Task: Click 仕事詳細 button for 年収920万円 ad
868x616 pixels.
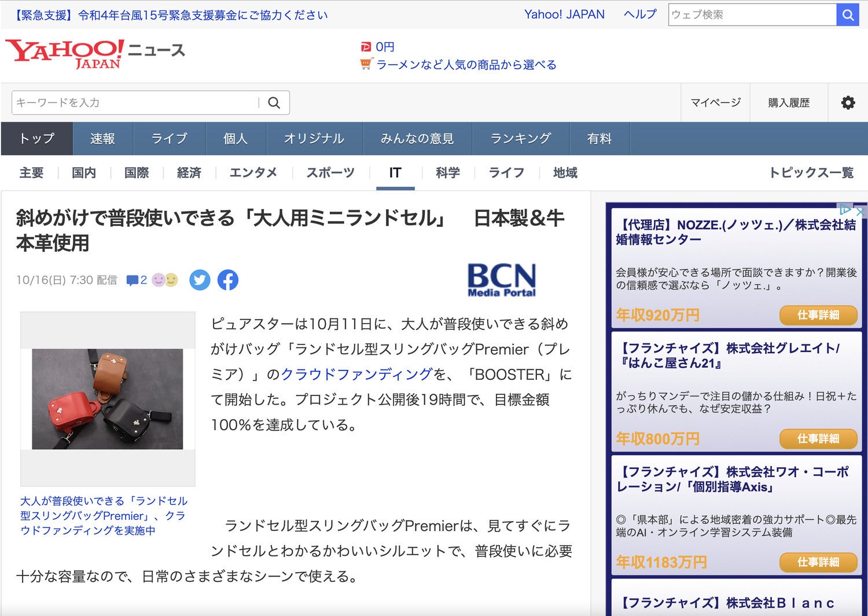Action: pyautogui.click(x=818, y=315)
